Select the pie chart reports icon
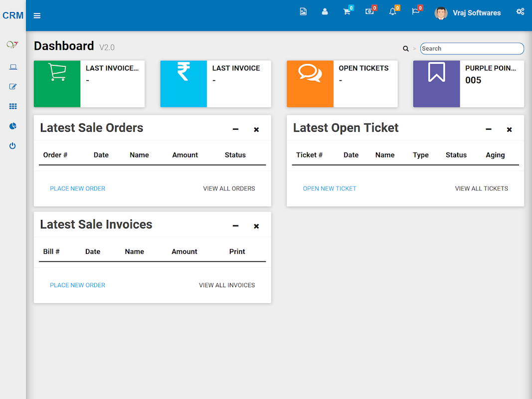 tap(13, 126)
